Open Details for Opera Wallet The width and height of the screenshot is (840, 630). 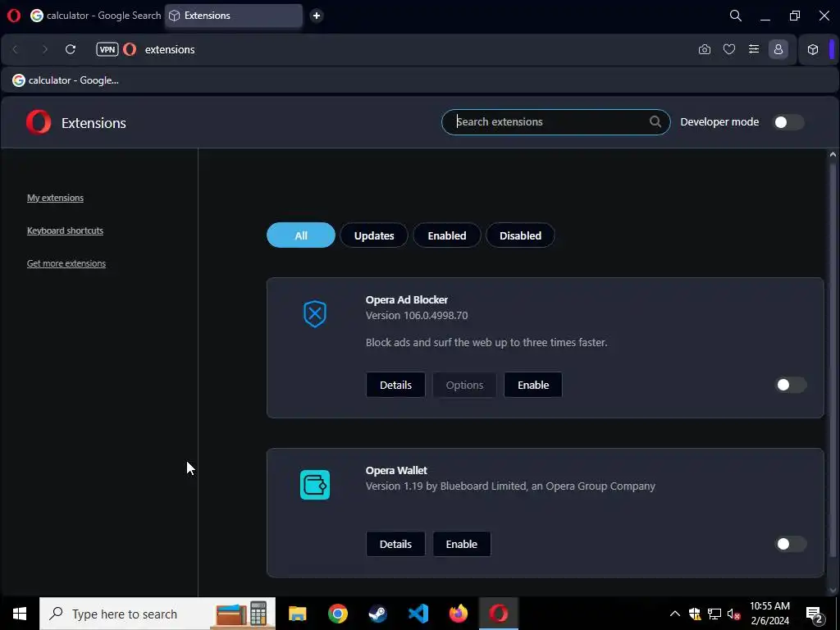(x=396, y=544)
